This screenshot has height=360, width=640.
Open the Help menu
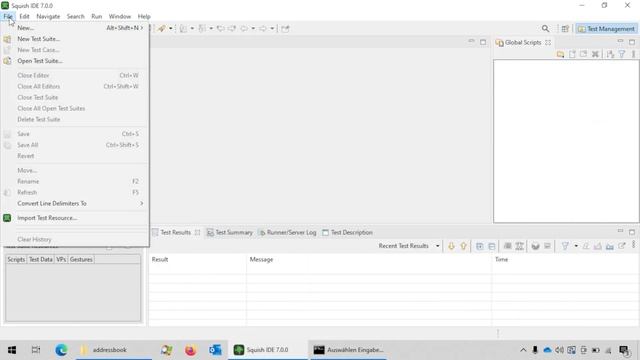tap(144, 17)
